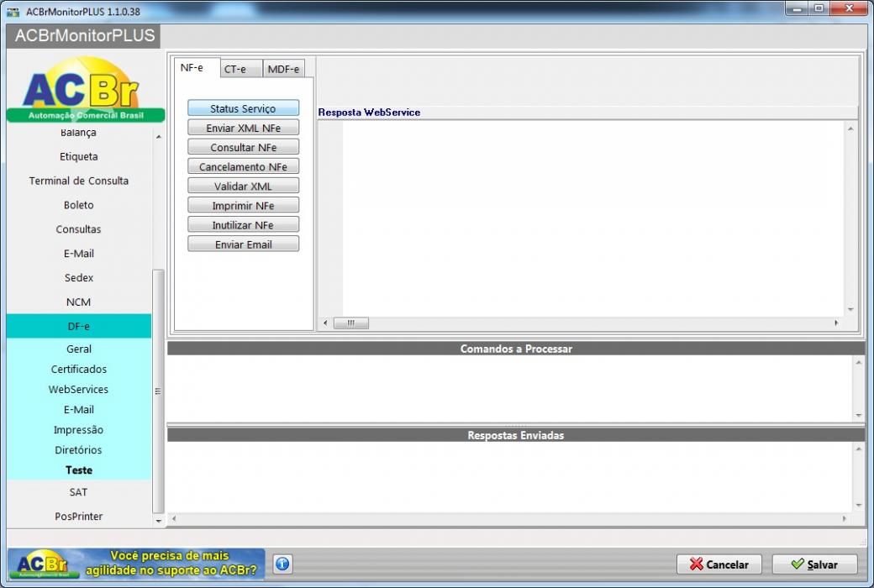874x588 pixels.
Task: Click the Status Serviço button
Action: point(243,108)
